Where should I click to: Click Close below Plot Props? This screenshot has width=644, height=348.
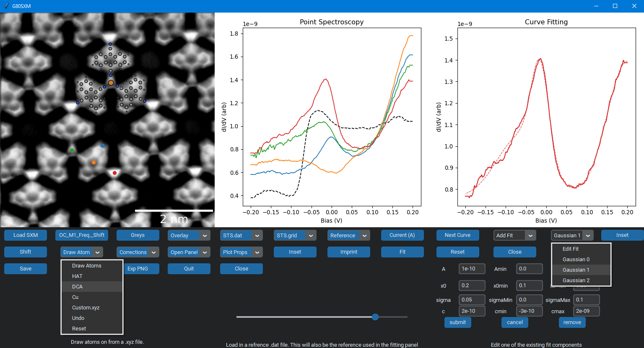click(241, 269)
